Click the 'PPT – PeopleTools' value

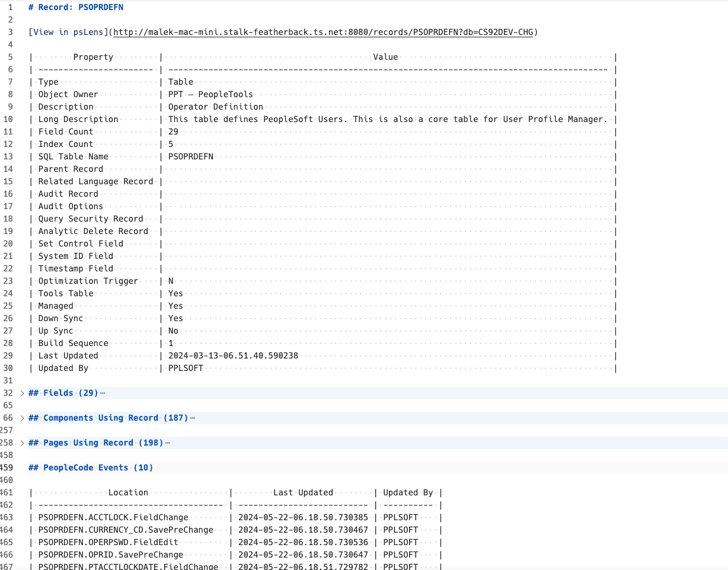210,94
